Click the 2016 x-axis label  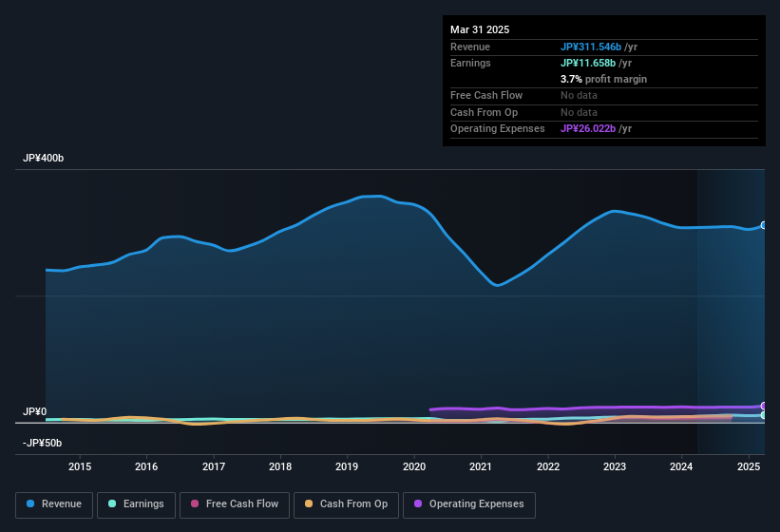tap(146, 466)
